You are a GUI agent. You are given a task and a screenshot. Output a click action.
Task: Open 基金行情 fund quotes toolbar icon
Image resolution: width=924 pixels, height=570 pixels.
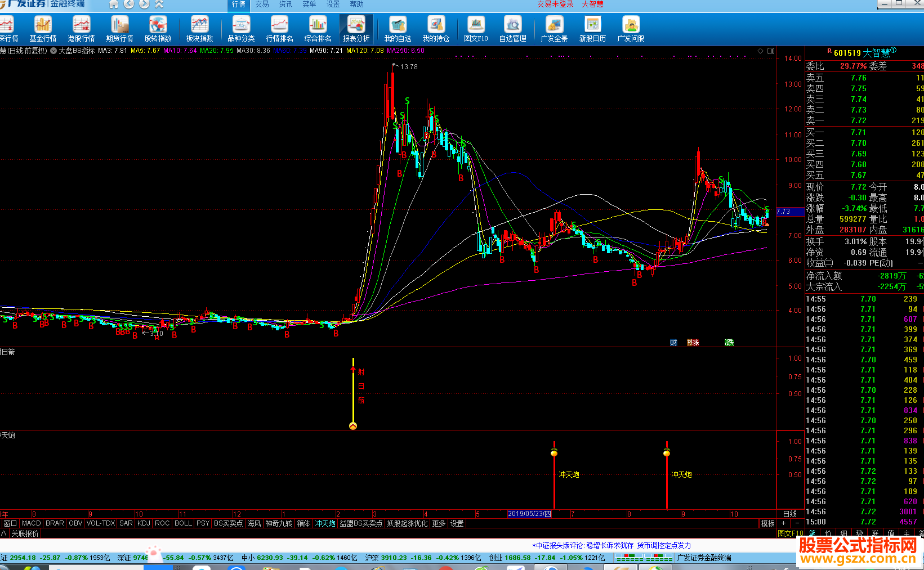43,29
